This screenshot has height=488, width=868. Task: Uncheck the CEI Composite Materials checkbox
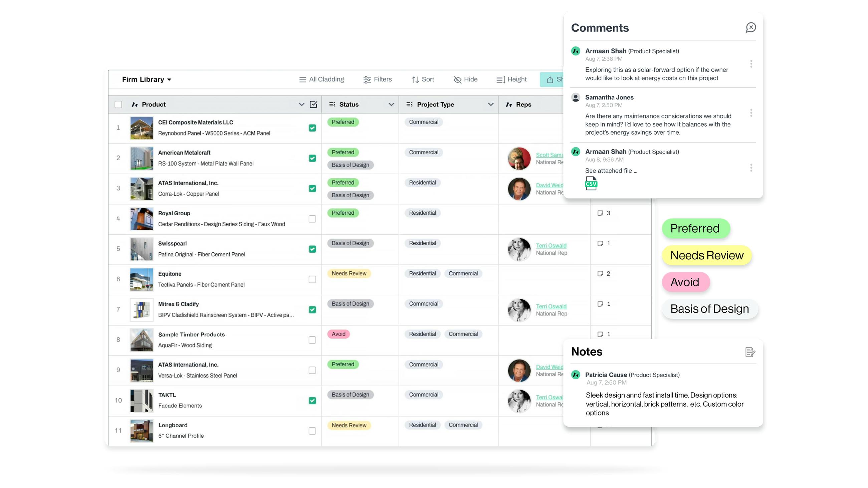click(x=312, y=128)
